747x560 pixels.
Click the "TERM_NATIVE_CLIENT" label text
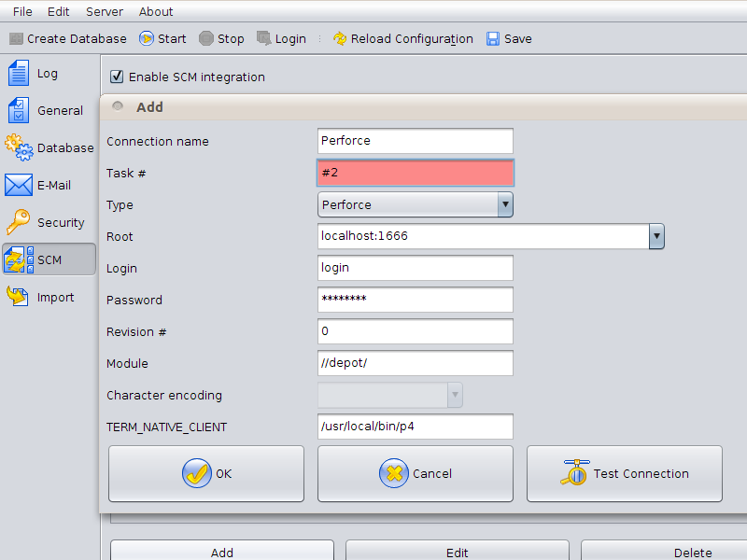pyautogui.click(x=167, y=427)
